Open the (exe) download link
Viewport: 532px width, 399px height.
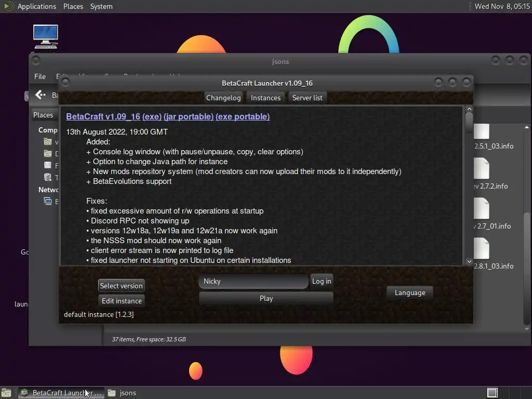coord(152,116)
